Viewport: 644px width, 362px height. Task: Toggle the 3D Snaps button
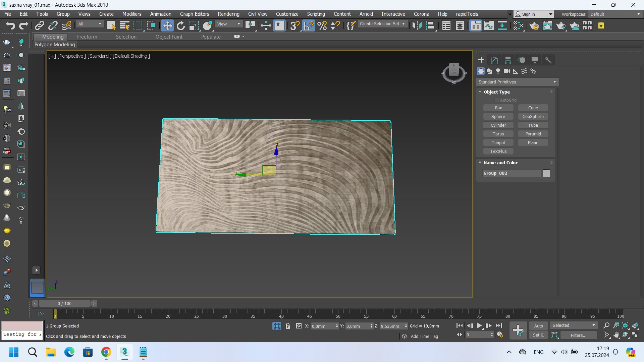point(295,26)
